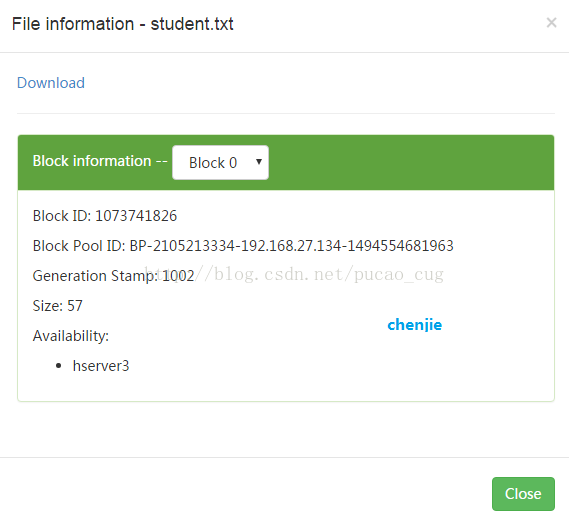This screenshot has height=527, width=569.
Task: Click the File information - student.txt title
Action: point(123,24)
